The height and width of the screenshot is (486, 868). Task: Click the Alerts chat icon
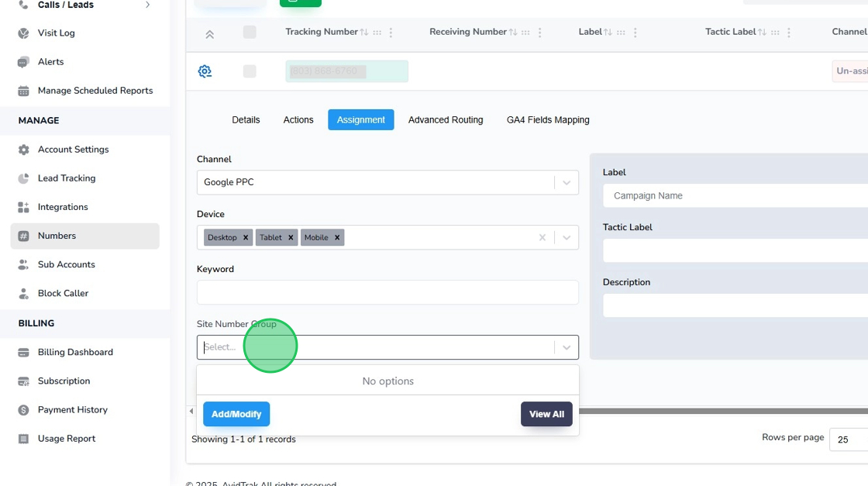(x=23, y=62)
